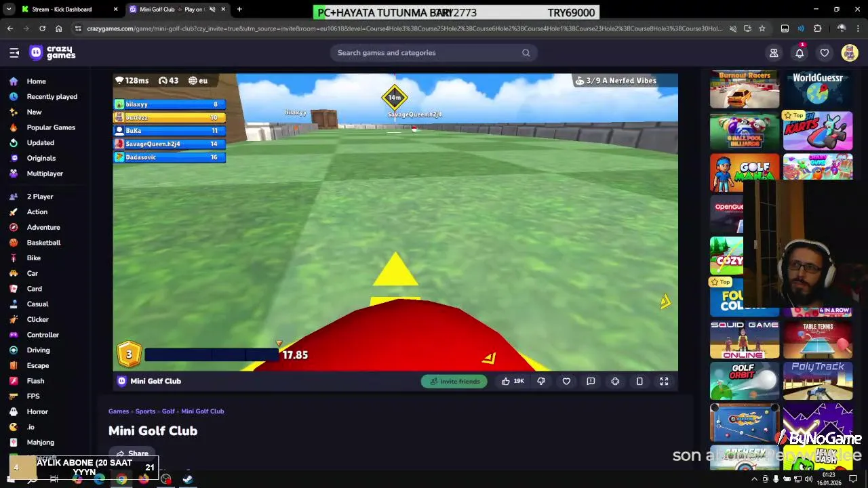Reload the page
This screenshot has width=868, height=488.
(42, 28)
